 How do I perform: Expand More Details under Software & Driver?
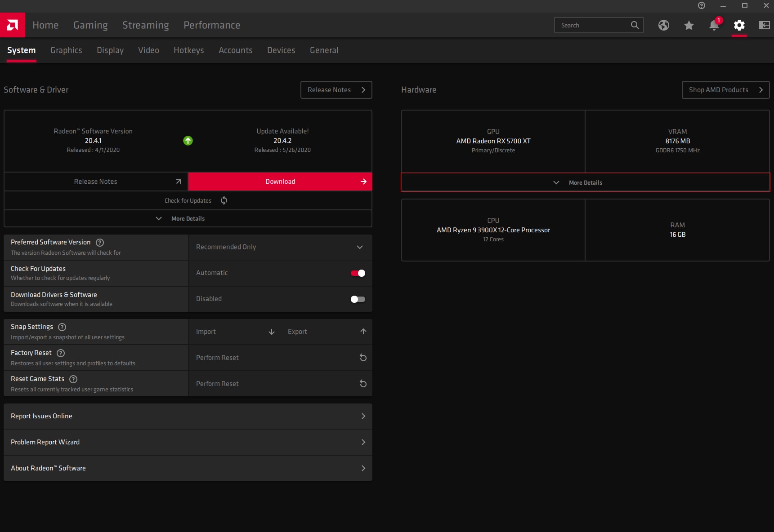tap(188, 218)
